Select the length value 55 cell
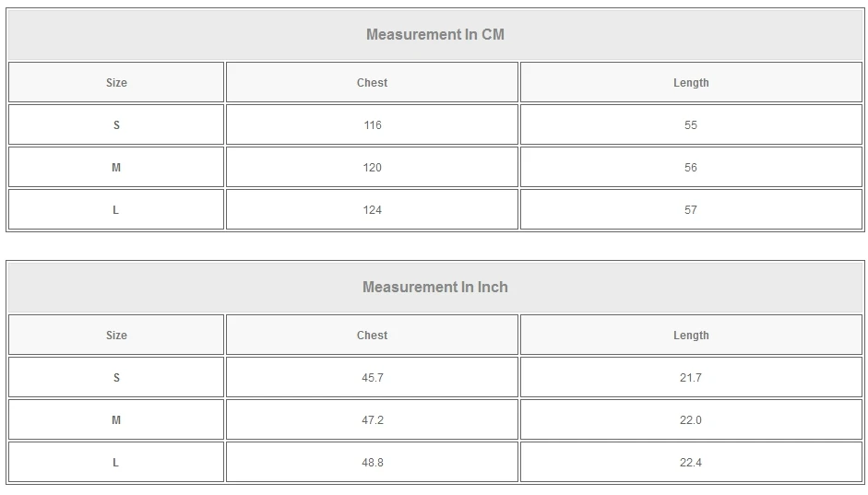The height and width of the screenshot is (495, 868). click(x=691, y=125)
